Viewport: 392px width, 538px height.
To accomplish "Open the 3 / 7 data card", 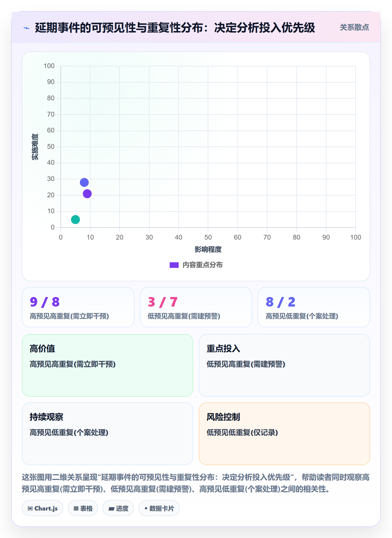I will tap(196, 307).
